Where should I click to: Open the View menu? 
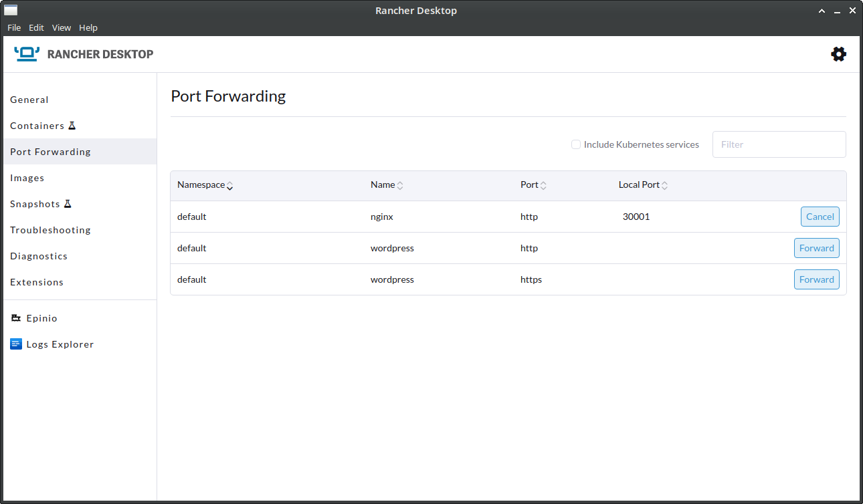62,27
